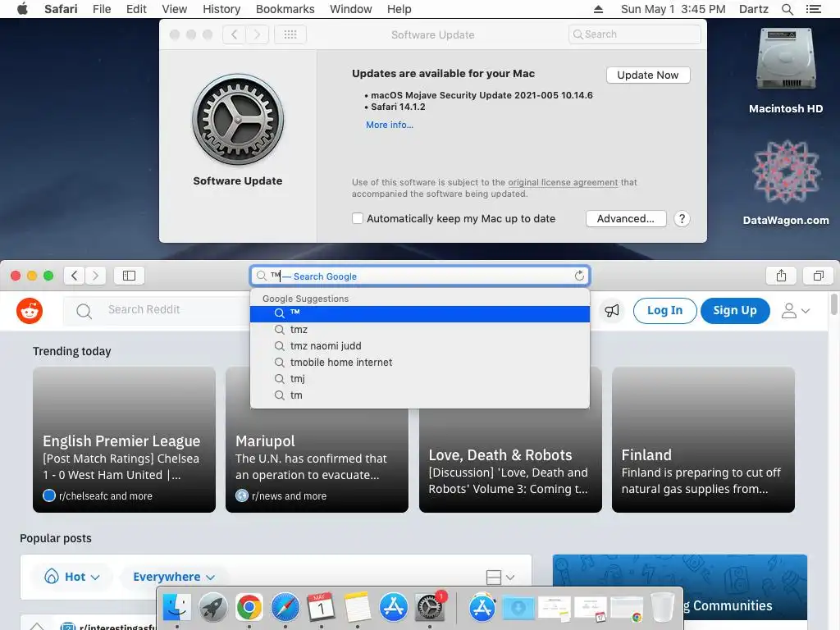
Task: Open the Bookmarks menu
Action: pos(285,9)
